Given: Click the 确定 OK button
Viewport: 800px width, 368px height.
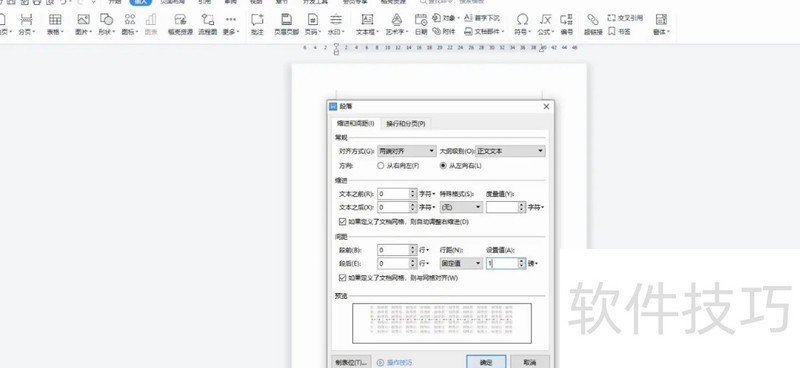Looking at the screenshot, I should (486, 362).
